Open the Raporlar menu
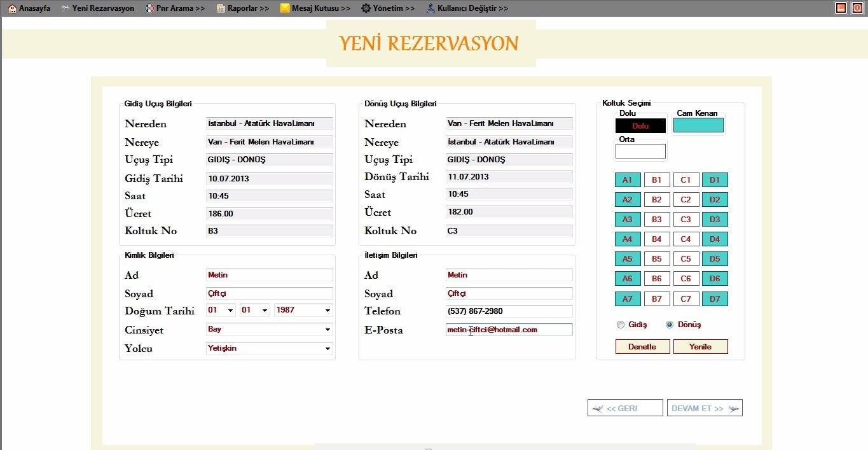868x450 pixels. [x=248, y=8]
